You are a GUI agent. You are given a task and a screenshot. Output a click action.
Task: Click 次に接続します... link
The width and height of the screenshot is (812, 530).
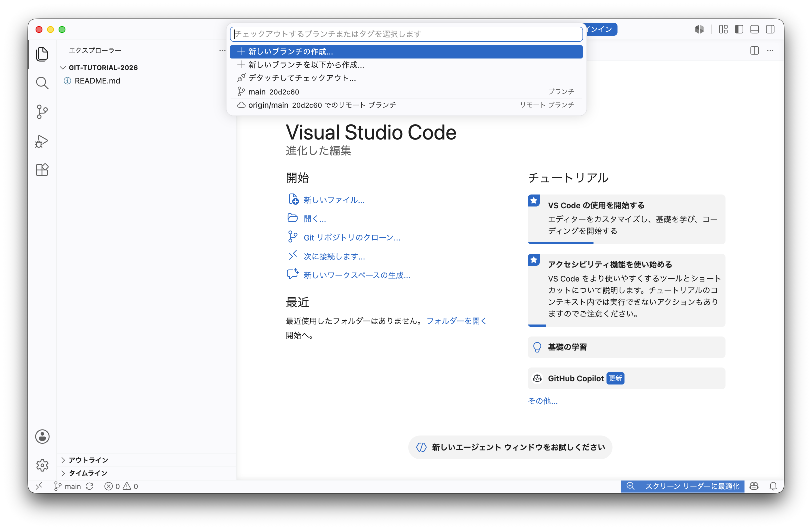click(x=334, y=256)
